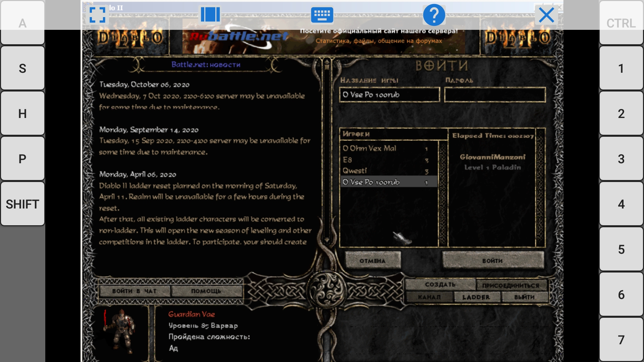This screenshot has width=644, height=362.
Task: Click the game name input field
Action: pos(389,95)
